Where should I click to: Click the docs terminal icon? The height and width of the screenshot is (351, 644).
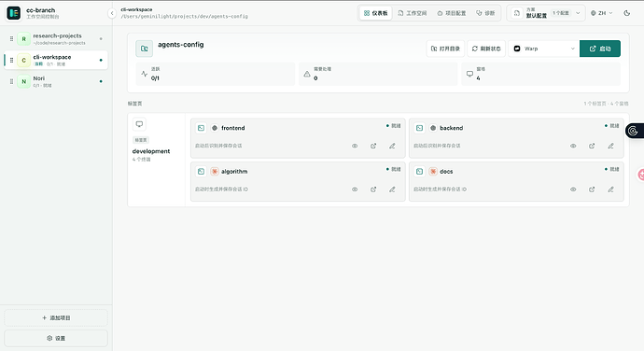[x=419, y=172]
